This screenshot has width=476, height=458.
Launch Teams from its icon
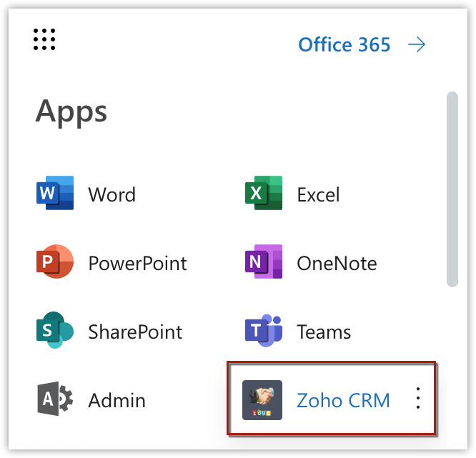click(x=263, y=332)
